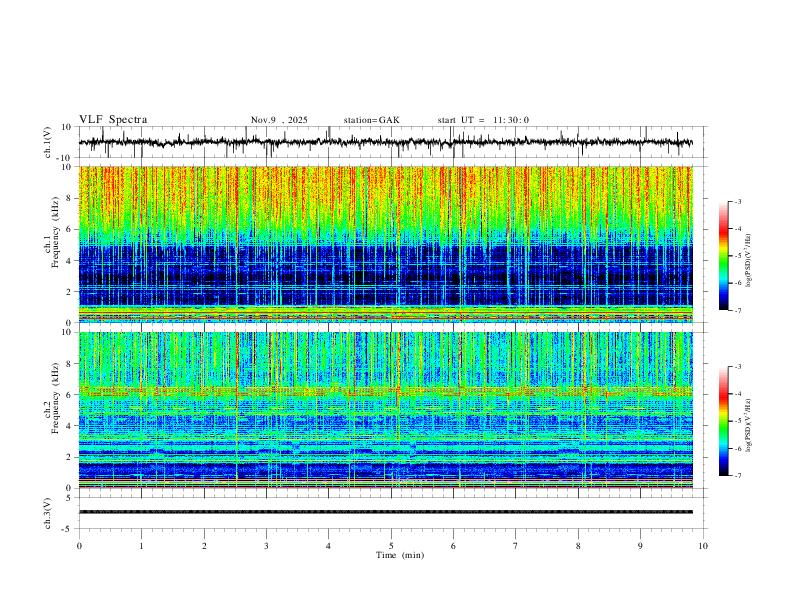792x612 pixels.
Task: Click the "Time (min)" axis title
Action: pos(400,555)
